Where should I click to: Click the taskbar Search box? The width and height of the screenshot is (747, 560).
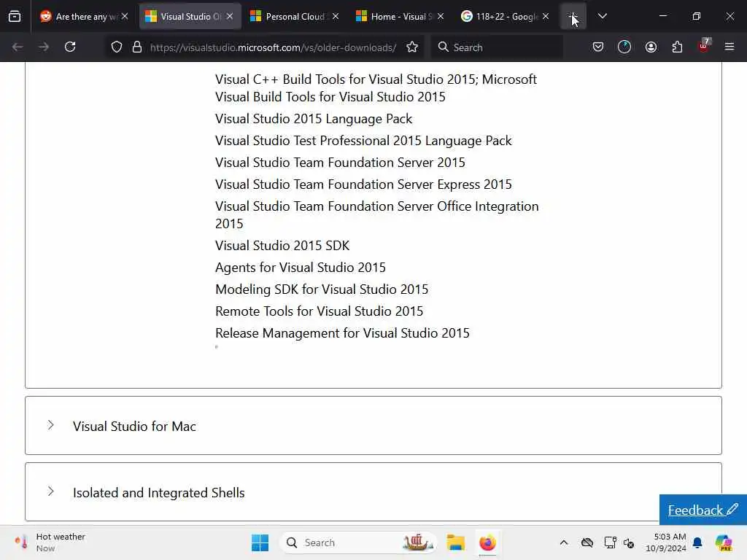pyautogui.click(x=358, y=542)
